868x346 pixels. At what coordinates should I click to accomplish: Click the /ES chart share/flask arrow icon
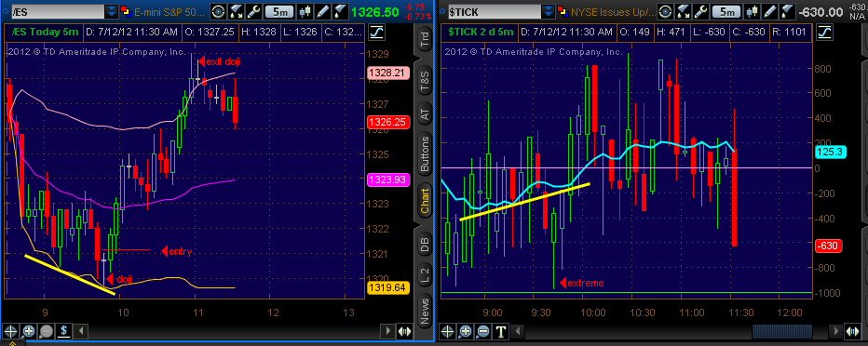click(x=237, y=10)
